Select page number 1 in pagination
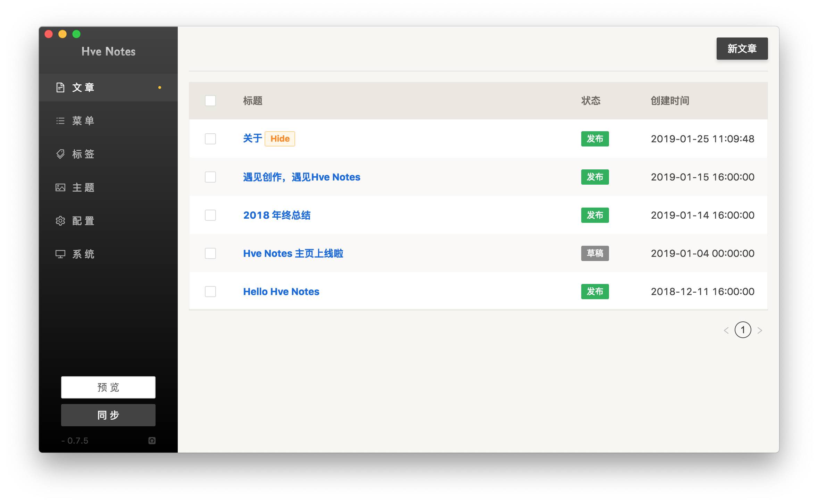 coord(743,330)
